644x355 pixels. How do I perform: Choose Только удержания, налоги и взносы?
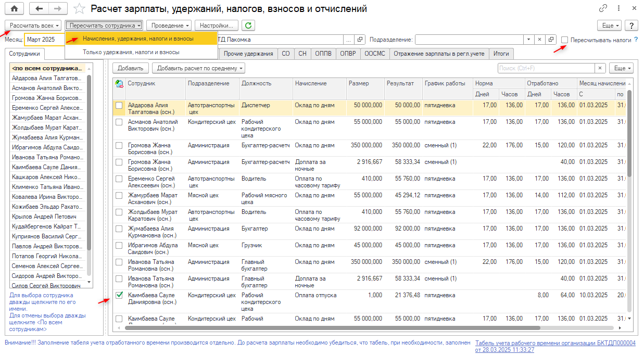pos(131,52)
